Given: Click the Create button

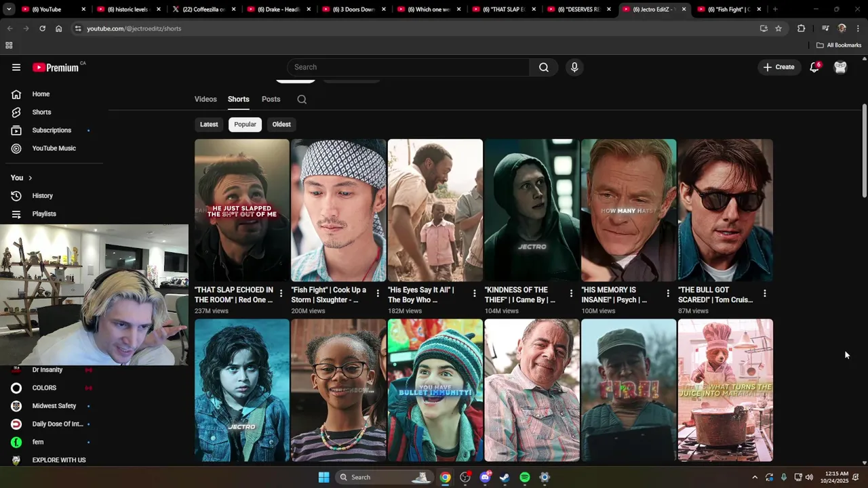Looking at the screenshot, I should click(x=778, y=67).
